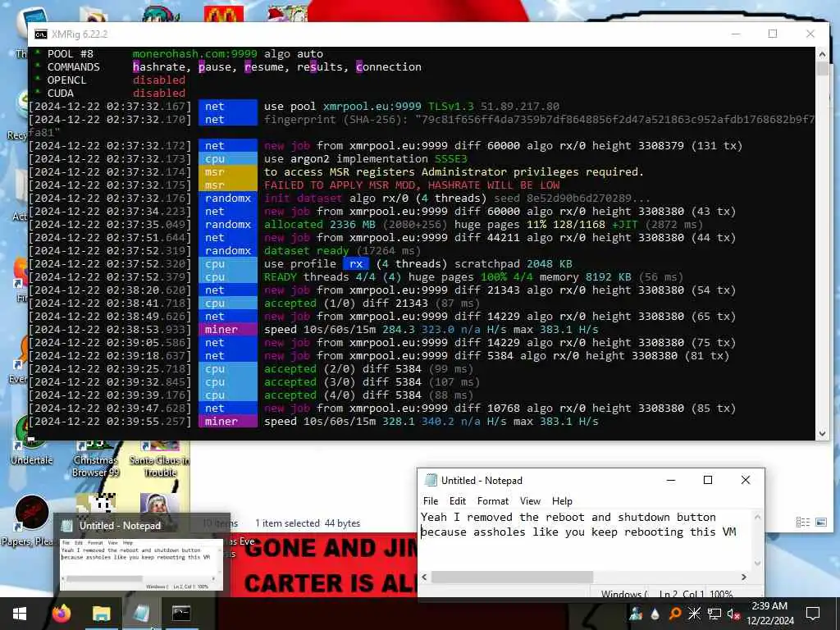Viewport: 840px width, 630px height.
Task: Open the Christmas Browser 99 desktop shortcut
Action: tap(95, 458)
